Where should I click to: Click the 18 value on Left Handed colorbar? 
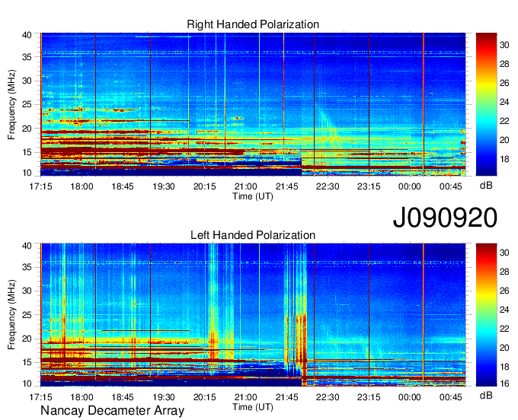[504, 367]
